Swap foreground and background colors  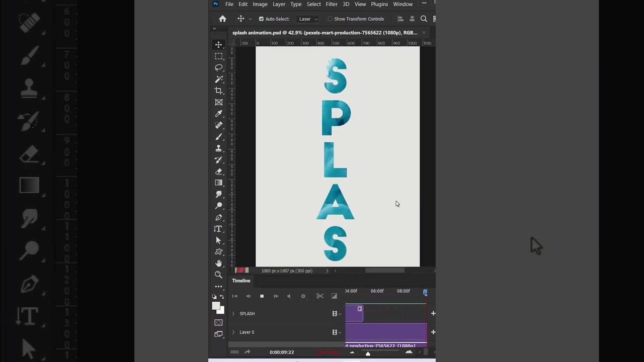(x=222, y=297)
